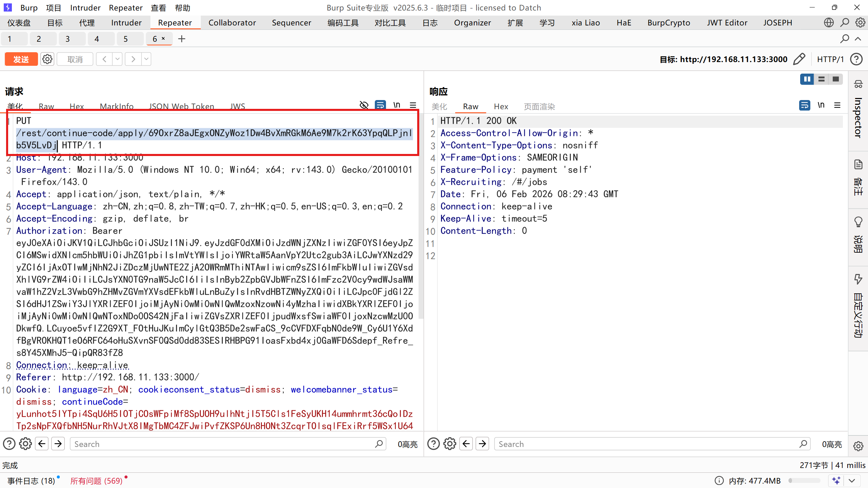The width and height of the screenshot is (868, 488).
Task: Open the Inspector side panel icon
Action: point(858,84)
